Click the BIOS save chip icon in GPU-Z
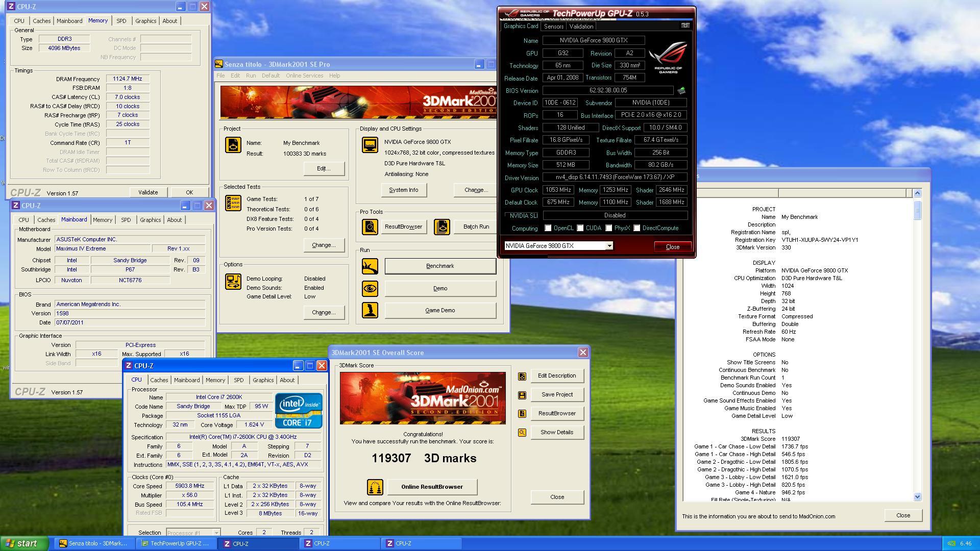This screenshot has height=551, width=980. coord(681,91)
